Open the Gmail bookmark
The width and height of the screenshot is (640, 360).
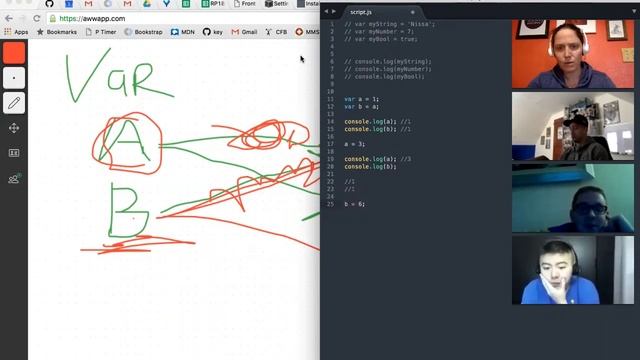[244, 32]
